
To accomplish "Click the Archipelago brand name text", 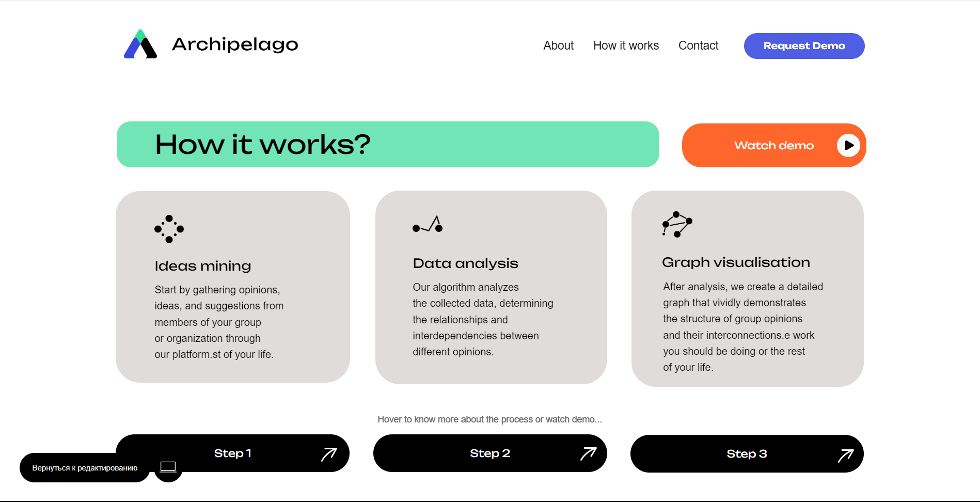I will (235, 44).
